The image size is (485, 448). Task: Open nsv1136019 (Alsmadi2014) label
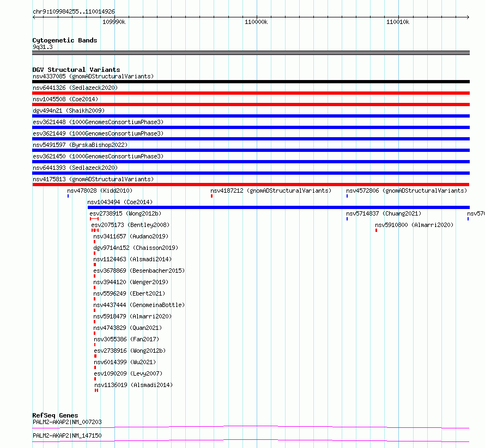point(134,385)
